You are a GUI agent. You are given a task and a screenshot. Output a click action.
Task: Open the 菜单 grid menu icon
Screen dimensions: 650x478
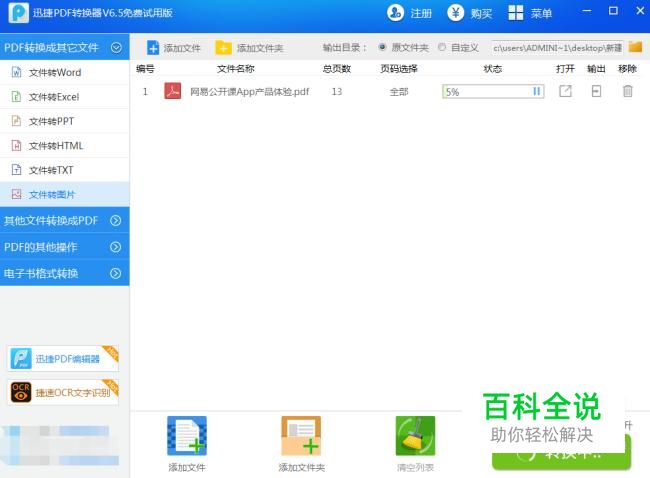coord(516,13)
